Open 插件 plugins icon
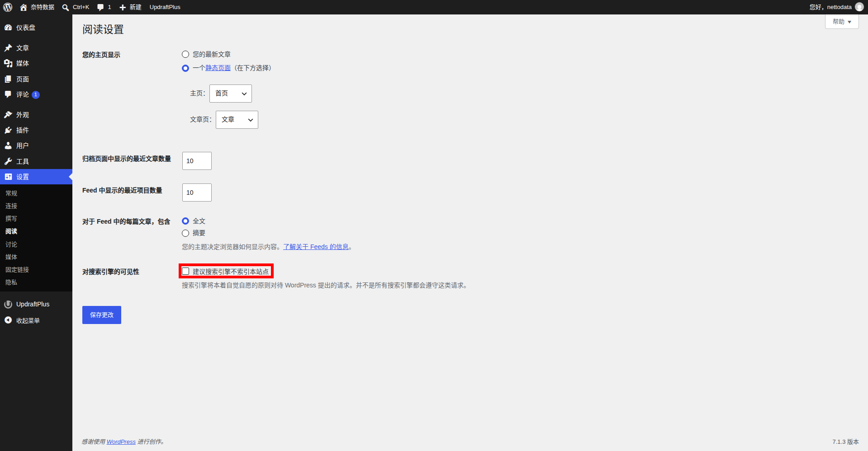The height and width of the screenshot is (451, 868). pos(8,130)
